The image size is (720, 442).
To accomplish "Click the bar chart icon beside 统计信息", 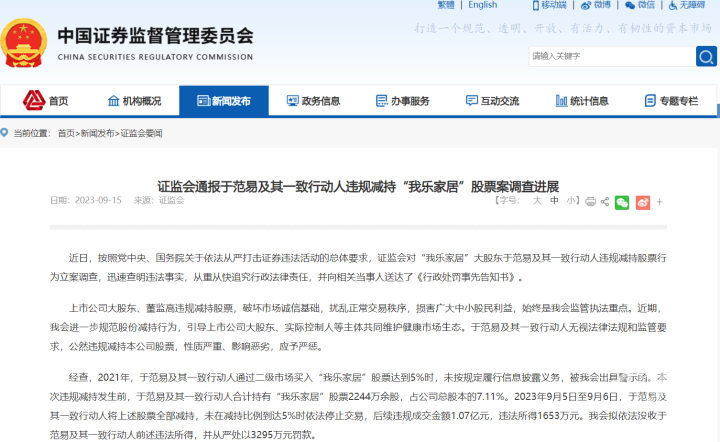I will tap(561, 101).
